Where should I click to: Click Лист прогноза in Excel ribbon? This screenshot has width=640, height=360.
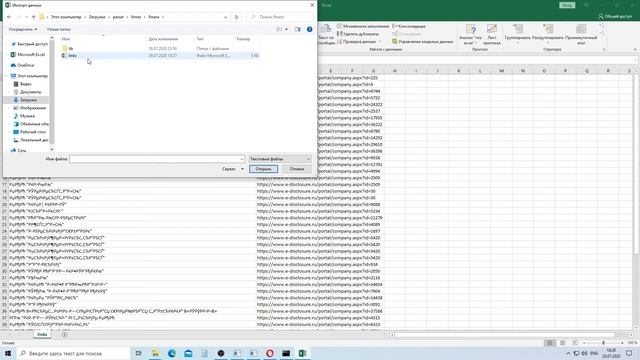pos(491,35)
